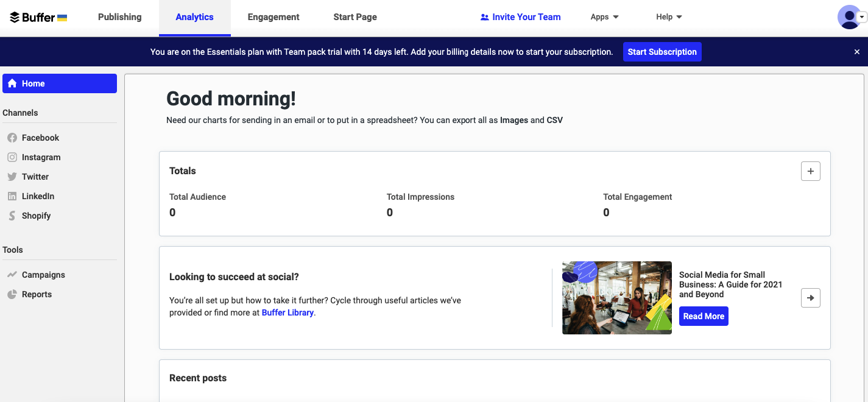Click the plus icon in Totals card

(x=810, y=171)
